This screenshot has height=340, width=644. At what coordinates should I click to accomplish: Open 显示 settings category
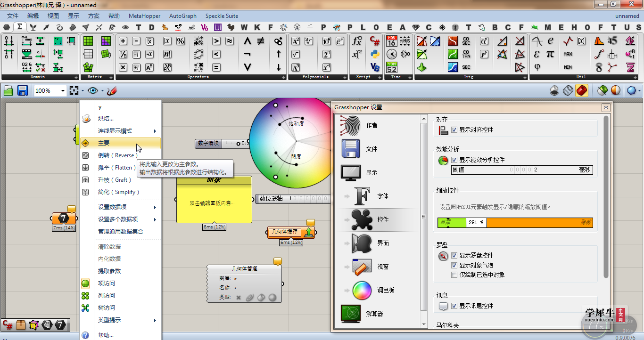point(380,172)
